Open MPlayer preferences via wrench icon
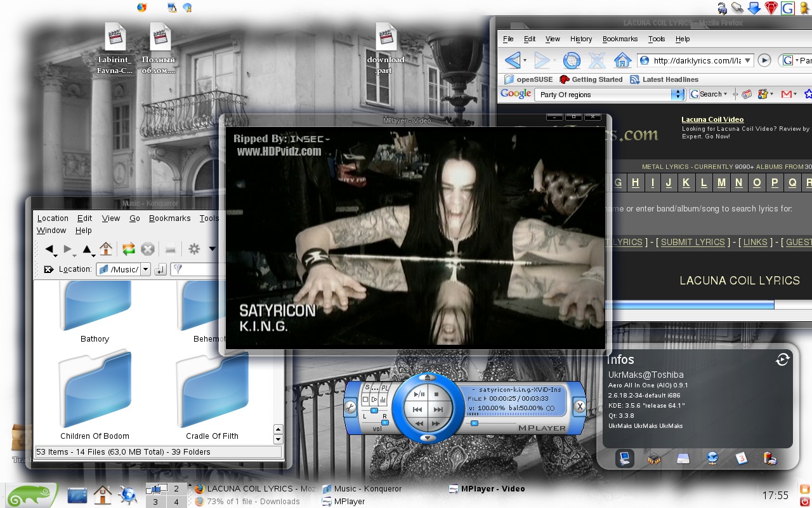812x508 pixels. [x=351, y=408]
